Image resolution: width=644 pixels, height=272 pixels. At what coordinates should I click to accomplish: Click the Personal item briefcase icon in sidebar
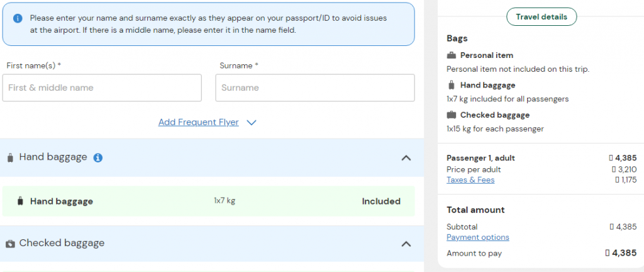coord(452,55)
